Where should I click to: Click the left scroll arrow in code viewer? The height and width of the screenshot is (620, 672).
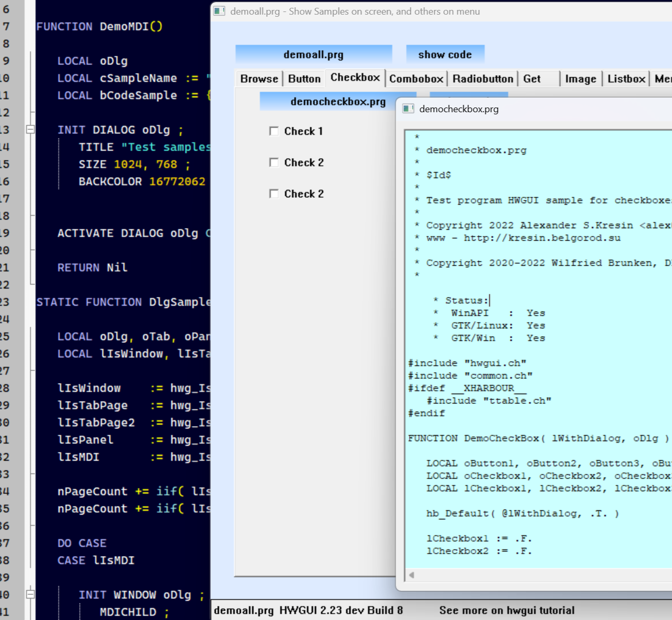pyautogui.click(x=411, y=575)
